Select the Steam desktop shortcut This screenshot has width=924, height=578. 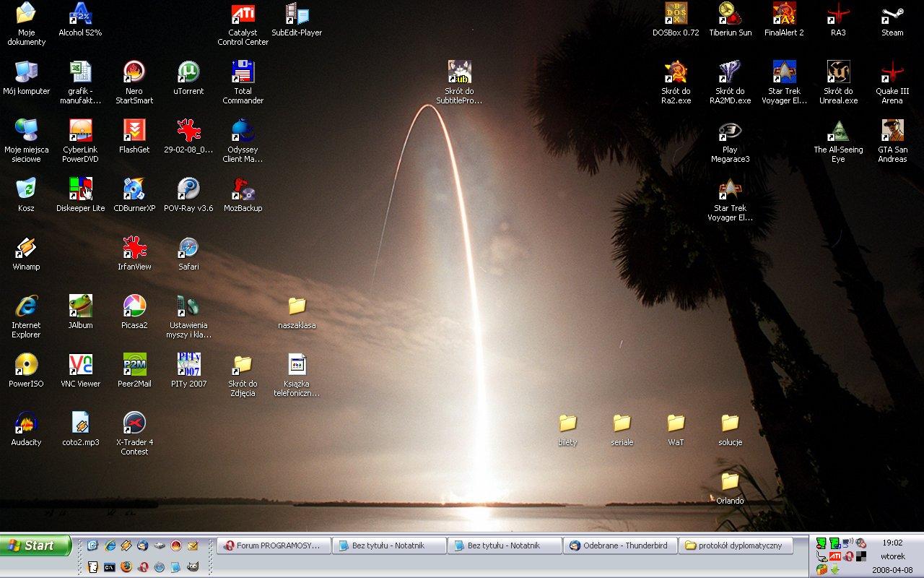tap(892, 20)
